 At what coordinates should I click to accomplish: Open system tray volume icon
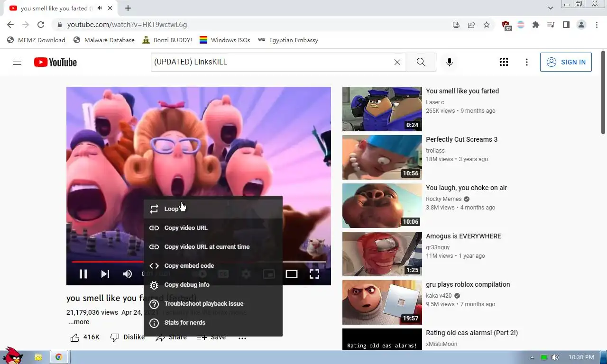555,357
